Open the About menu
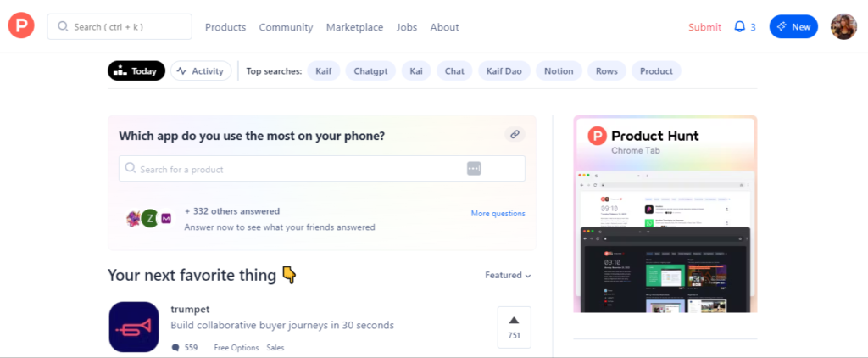This screenshot has width=868, height=358. coord(444,27)
